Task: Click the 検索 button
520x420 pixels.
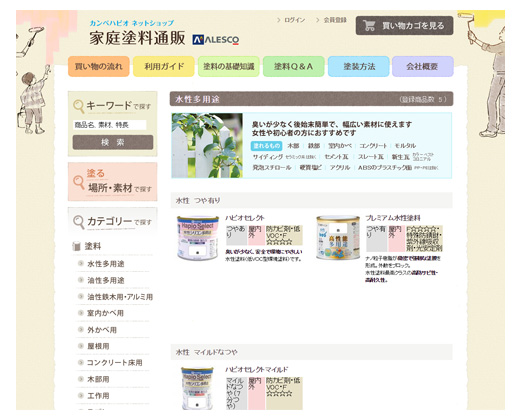Action: pyautogui.click(x=113, y=142)
